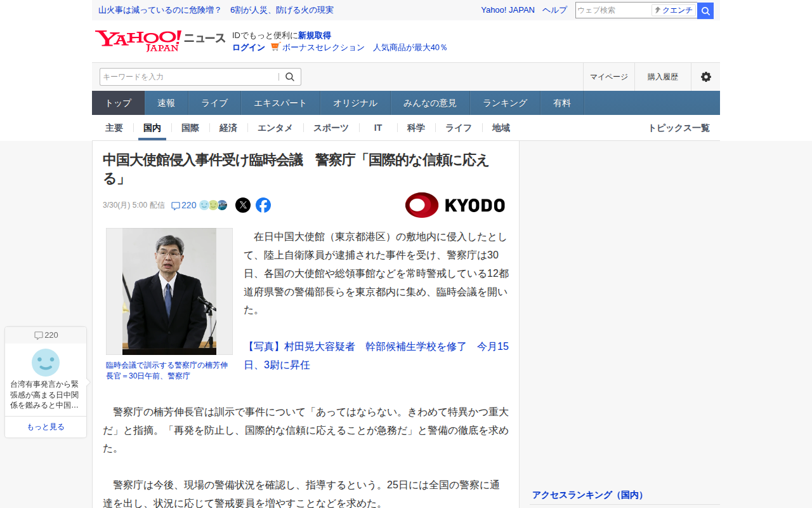Click the マイページ button
812x508 pixels.
point(609,77)
